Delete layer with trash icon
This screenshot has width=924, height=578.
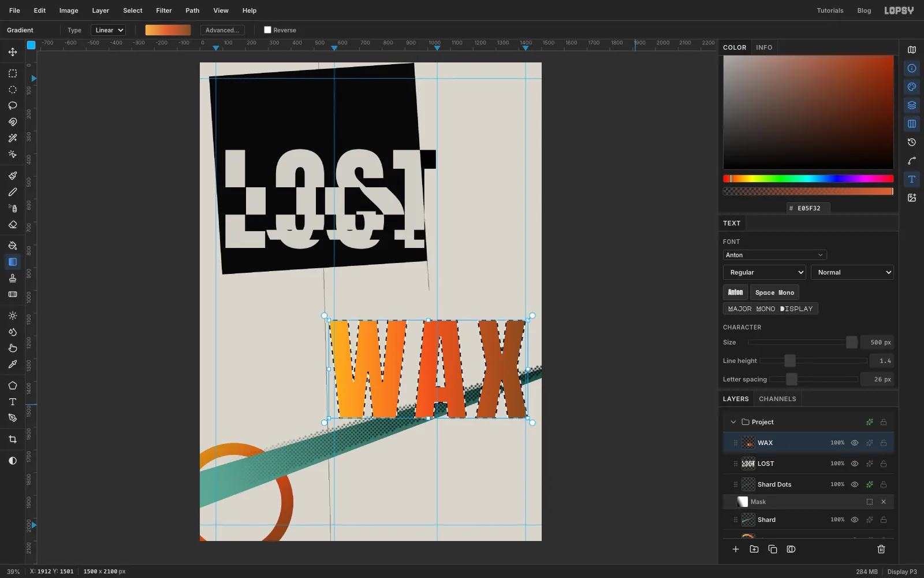coord(881,549)
